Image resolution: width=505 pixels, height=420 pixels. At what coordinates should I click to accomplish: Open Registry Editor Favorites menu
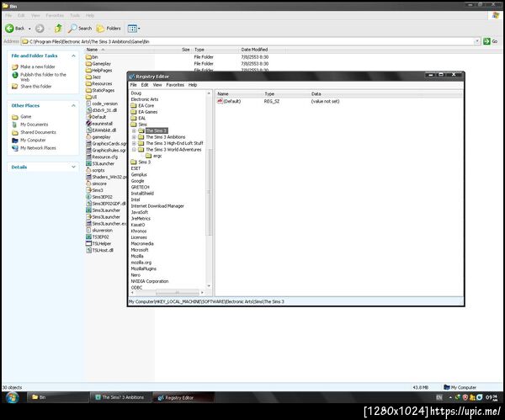tap(175, 85)
